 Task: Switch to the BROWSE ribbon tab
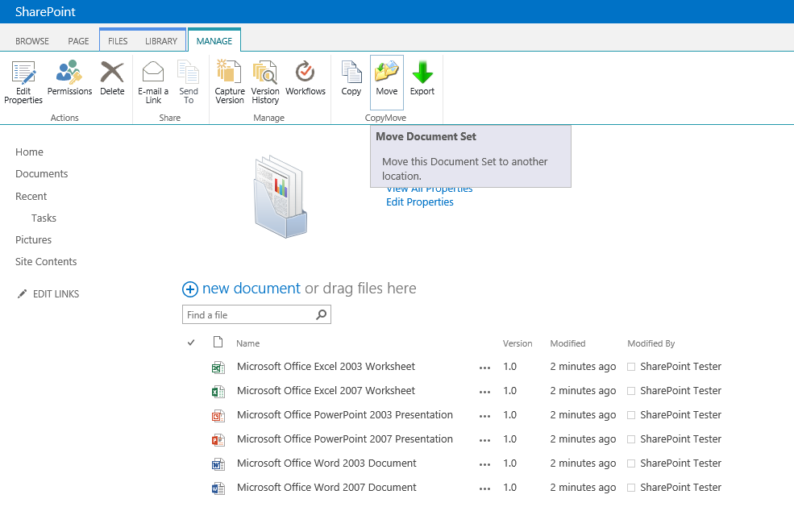(x=32, y=41)
